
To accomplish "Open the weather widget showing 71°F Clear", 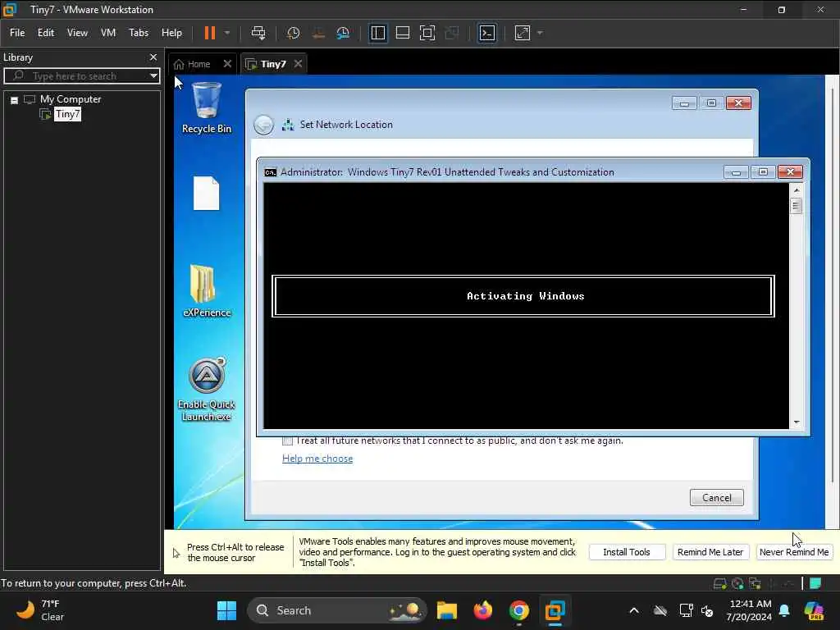I will pyautogui.click(x=40, y=610).
